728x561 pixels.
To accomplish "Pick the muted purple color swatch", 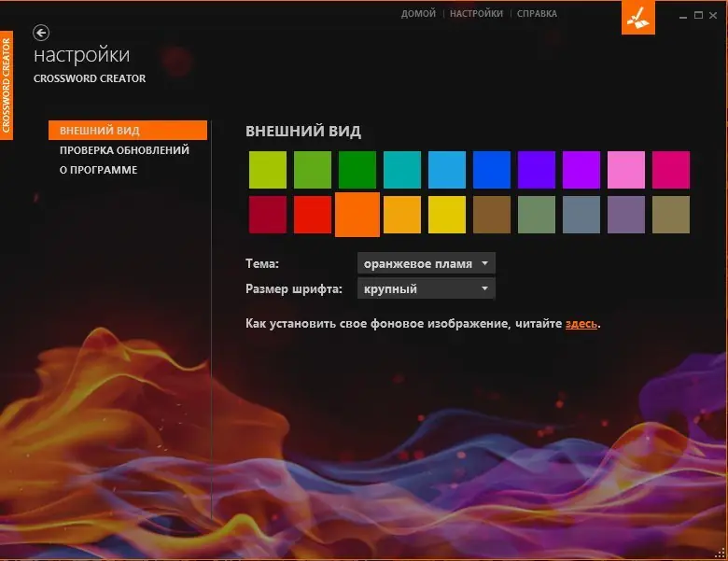I will coord(626,215).
